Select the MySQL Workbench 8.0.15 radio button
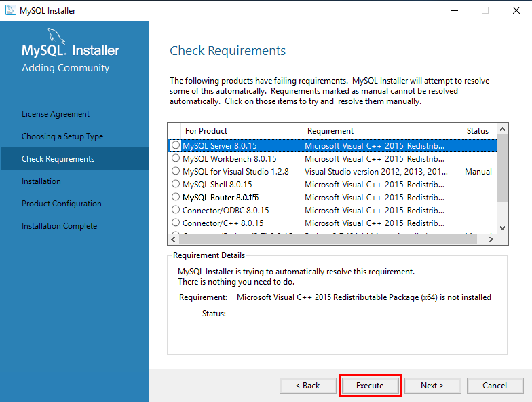Viewport: 532px width, 402px height. coord(175,158)
